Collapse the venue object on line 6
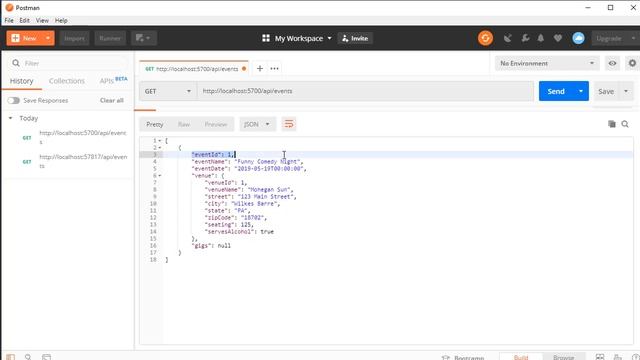This screenshot has width=640, height=360. 160,176
